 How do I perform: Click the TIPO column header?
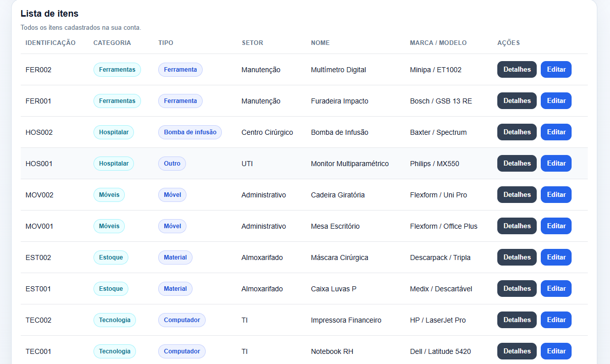[x=166, y=43]
